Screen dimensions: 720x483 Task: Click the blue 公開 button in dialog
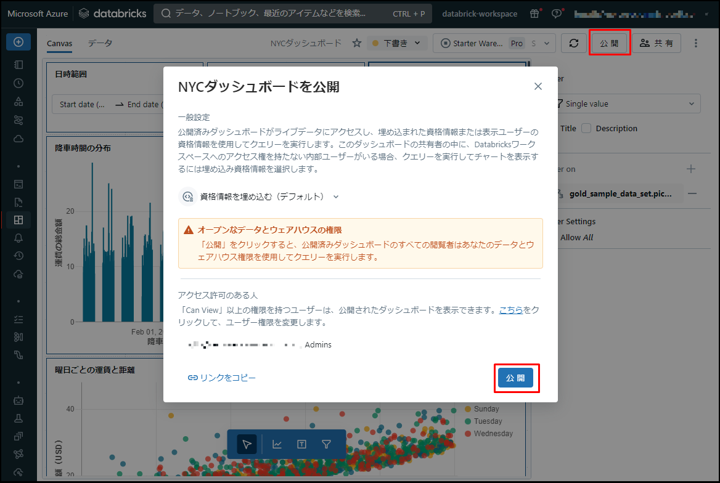point(517,378)
